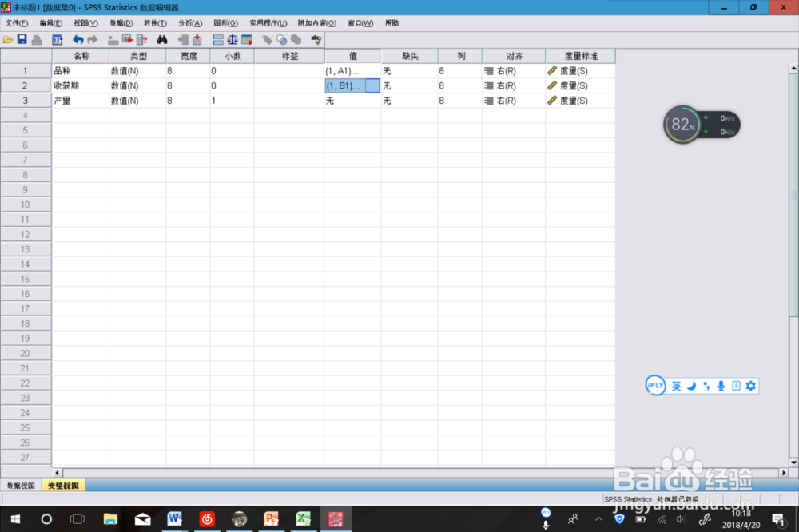Click the Insert variable icon

pos(197,40)
